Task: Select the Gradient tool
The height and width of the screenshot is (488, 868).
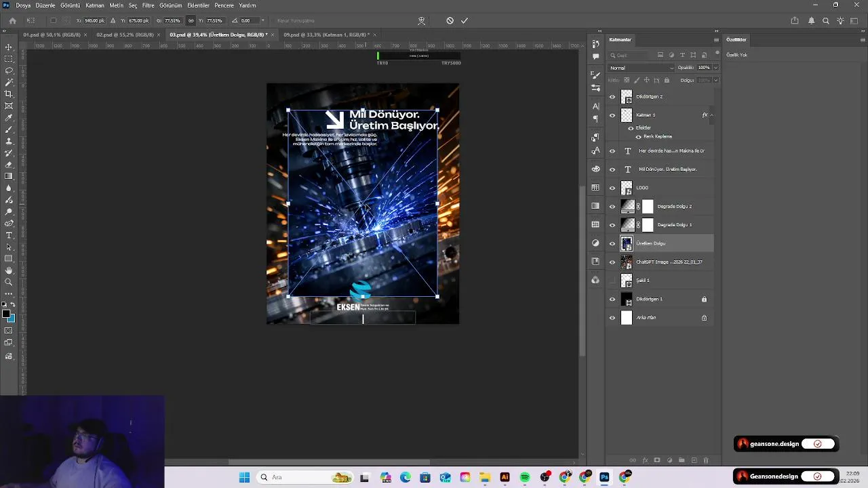Action: click(9, 176)
